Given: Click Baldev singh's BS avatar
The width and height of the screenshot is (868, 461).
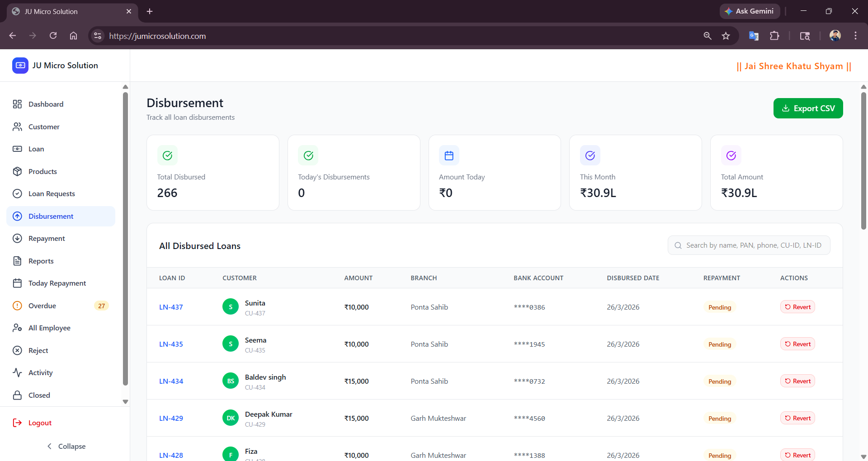Looking at the screenshot, I should click(231, 381).
